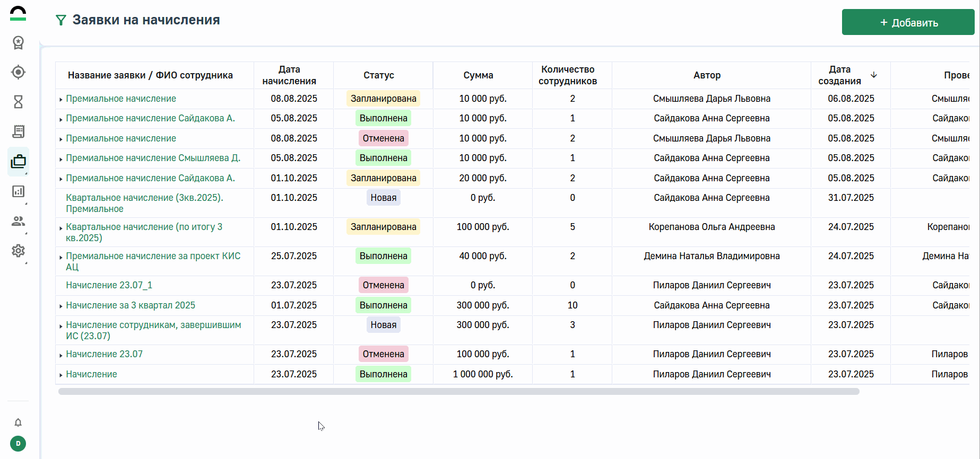This screenshot has width=980, height=459.
Task: Open notifications bell
Action: pyautogui.click(x=18, y=422)
